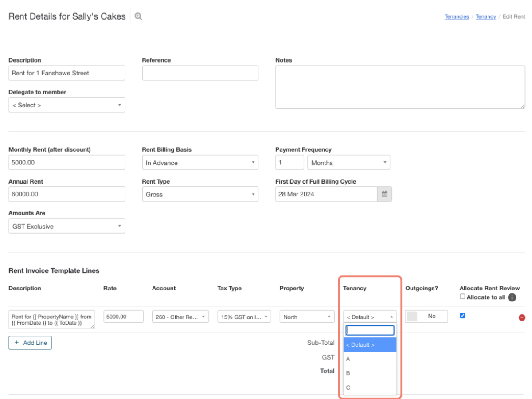Click the Add Line button

30,343
